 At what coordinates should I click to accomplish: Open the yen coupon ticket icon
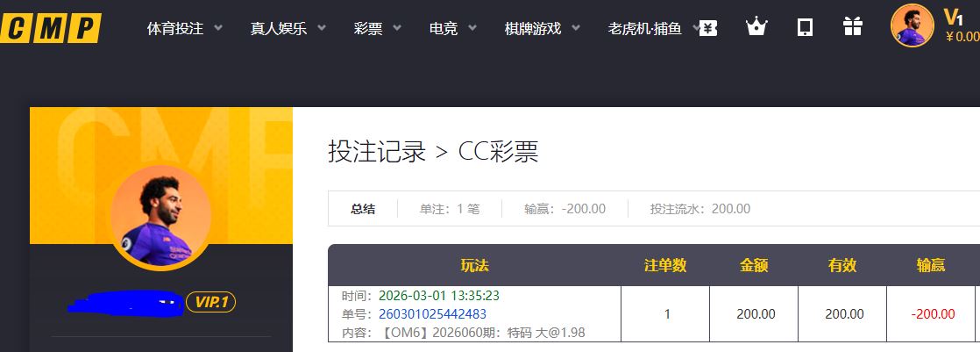click(707, 28)
